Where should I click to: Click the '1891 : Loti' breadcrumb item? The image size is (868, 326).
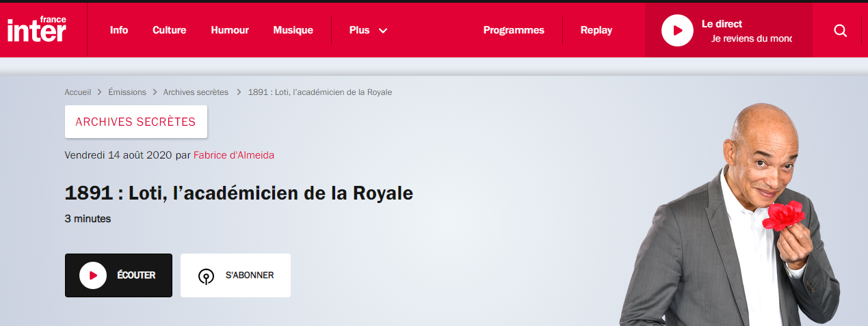click(x=319, y=92)
